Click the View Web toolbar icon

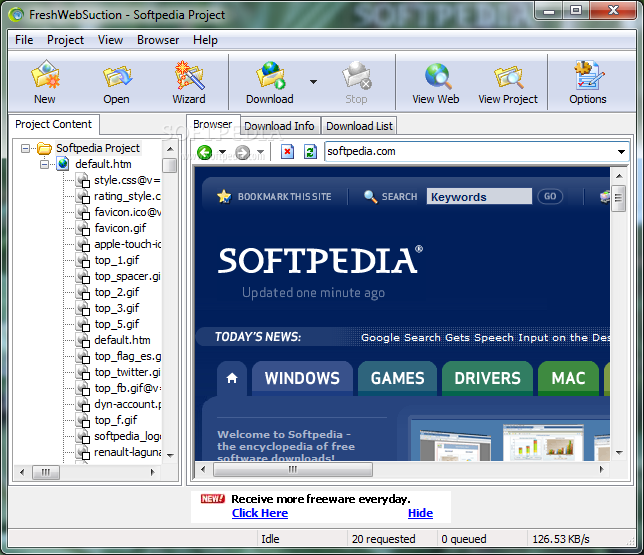pyautogui.click(x=437, y=76)
